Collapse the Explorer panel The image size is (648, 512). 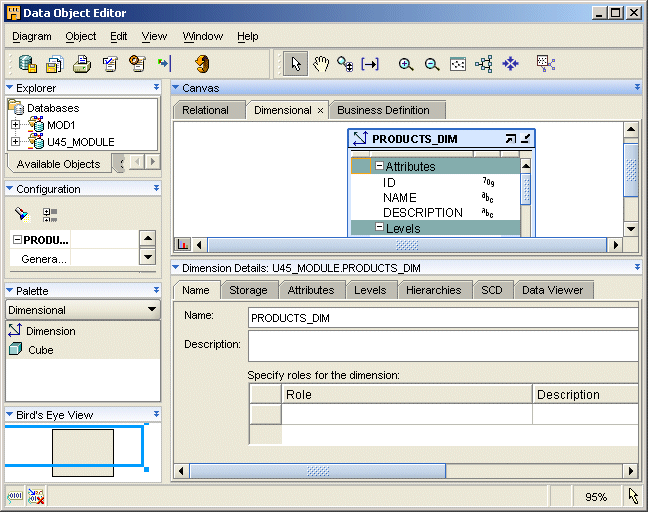pos(10,88)
